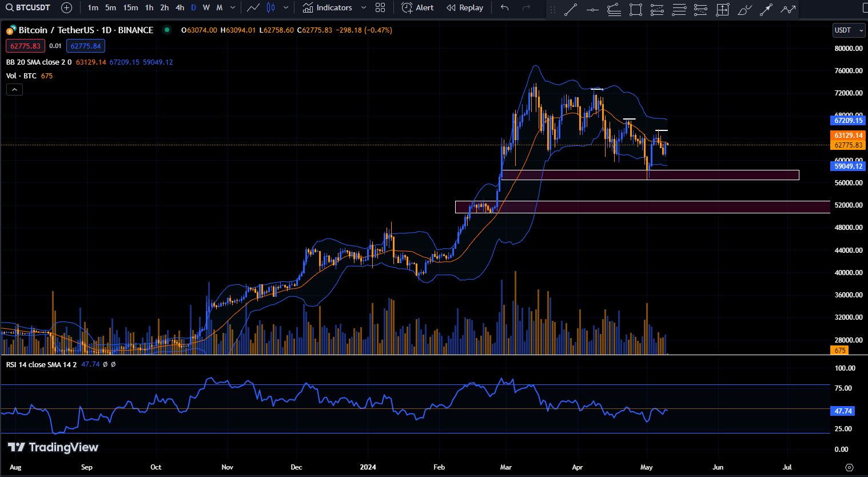This screenshot has height=477, width=868.
Task: Select the trend-based Fib extension tool
Action: click(x=700, y=9)
